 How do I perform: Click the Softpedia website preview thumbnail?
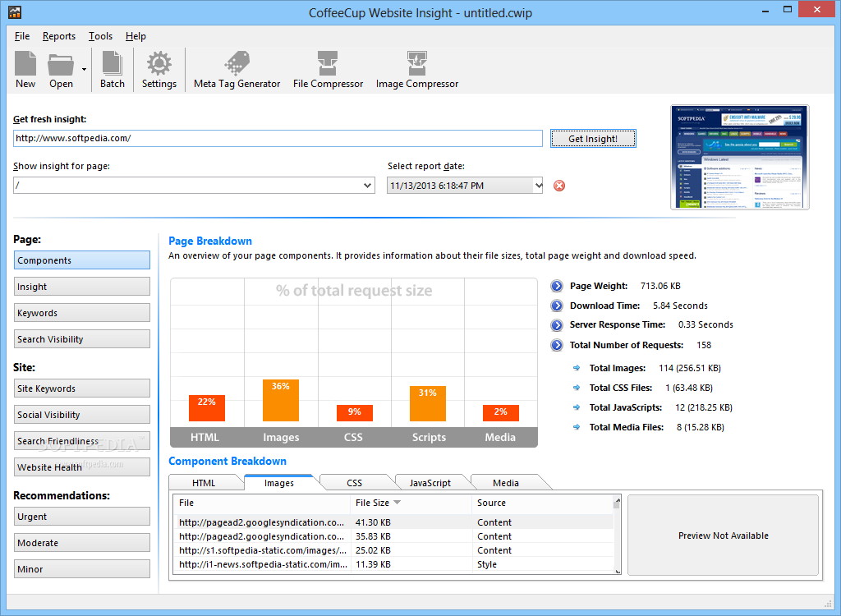740,157
